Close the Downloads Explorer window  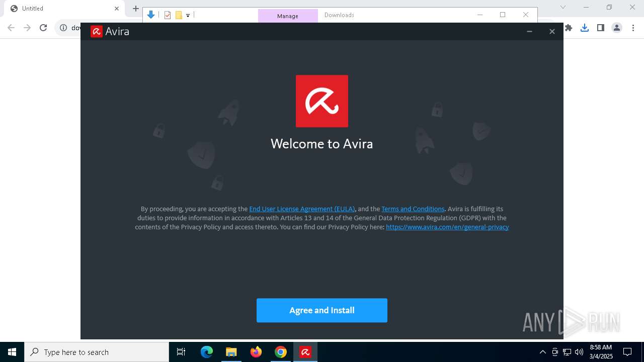point(526,15)
